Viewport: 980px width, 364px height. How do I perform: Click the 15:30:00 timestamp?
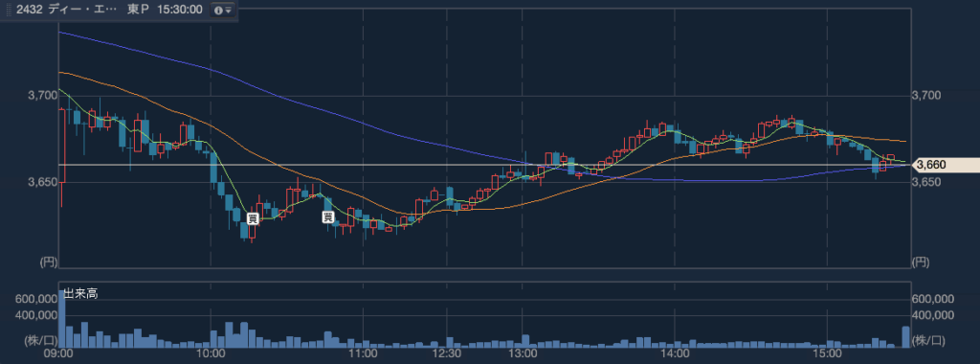tap(179, 10)
